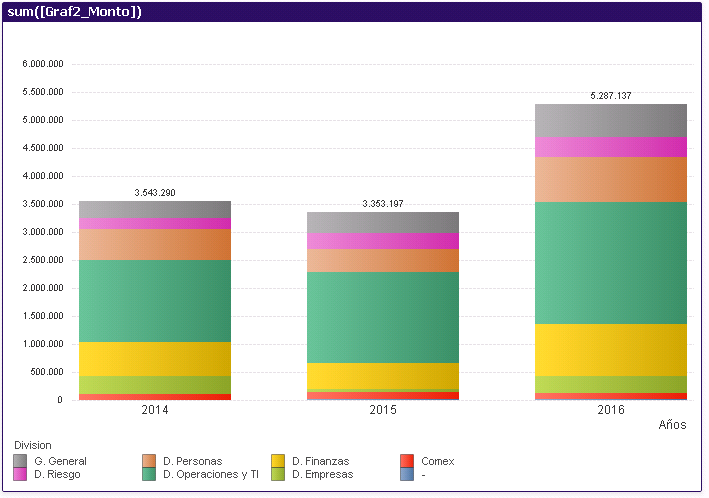Select the magenta segment of the 2015 bar
Image resolution: width=709 pixels, height=498 pixels.
pos(383,241)
